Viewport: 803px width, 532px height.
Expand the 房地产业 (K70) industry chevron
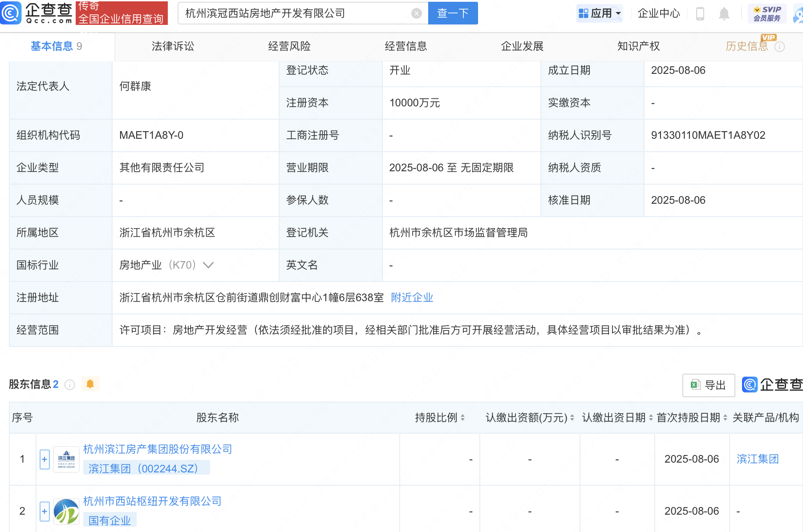tap(208, 265)
